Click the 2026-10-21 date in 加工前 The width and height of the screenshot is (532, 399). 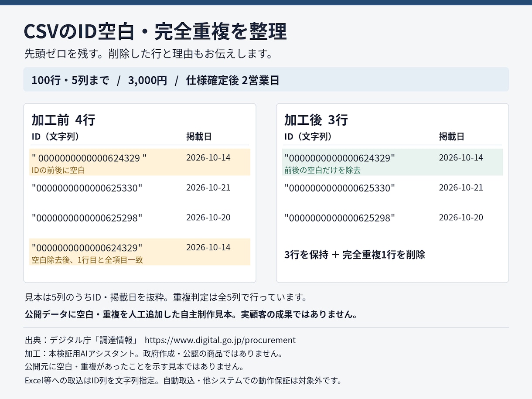tap(208, 188)
